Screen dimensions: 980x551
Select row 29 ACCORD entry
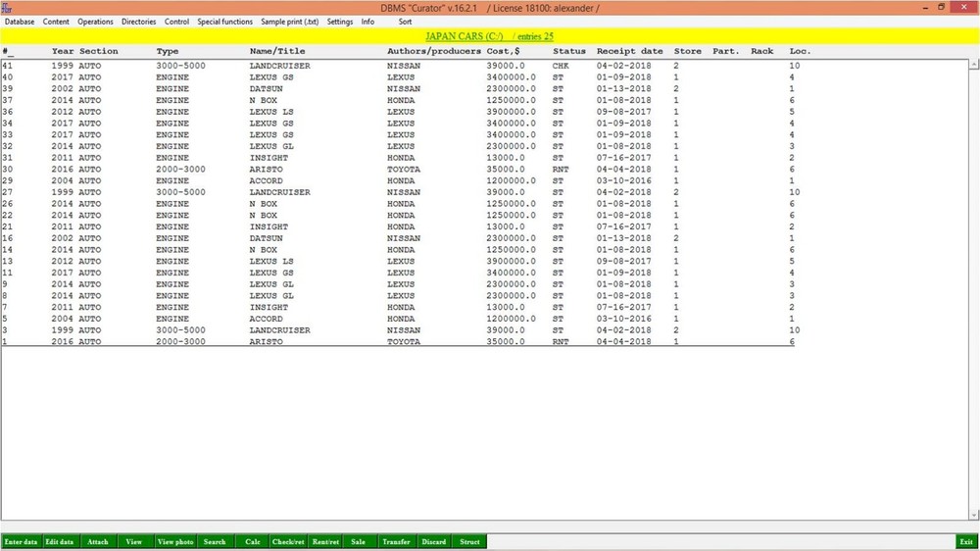[x=400, y=180]
